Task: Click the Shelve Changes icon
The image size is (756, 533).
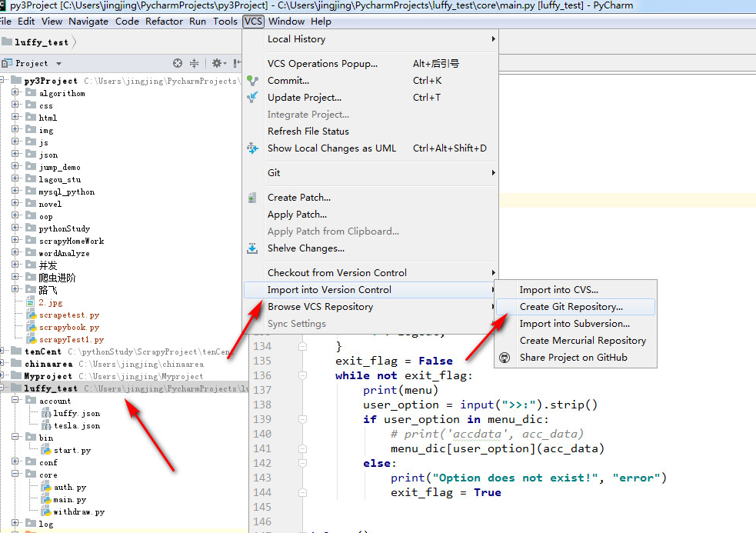Action: pyautogui.click(x=252, y=248)
